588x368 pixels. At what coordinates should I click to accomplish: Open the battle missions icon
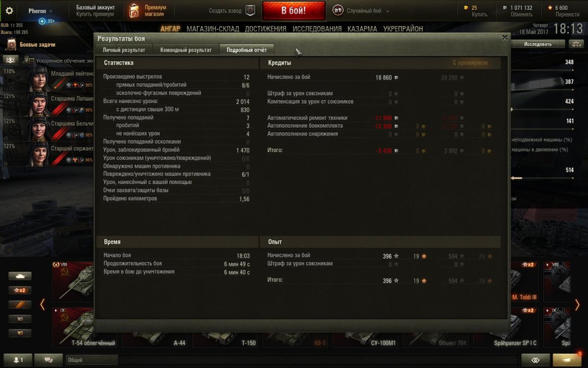pos(11,45)
